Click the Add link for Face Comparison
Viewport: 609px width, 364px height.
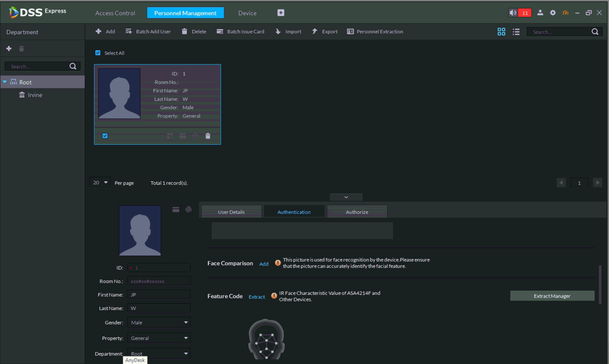[264, 264]
